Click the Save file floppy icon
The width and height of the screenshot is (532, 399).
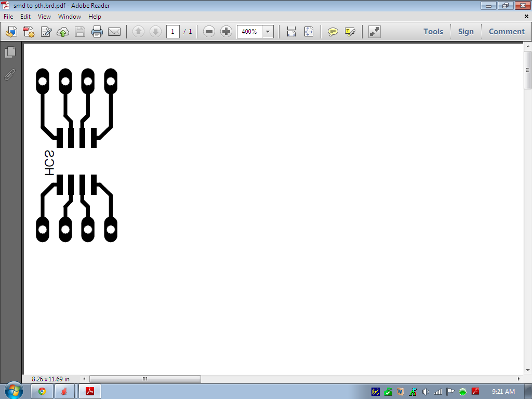click(x=80, y=32)
